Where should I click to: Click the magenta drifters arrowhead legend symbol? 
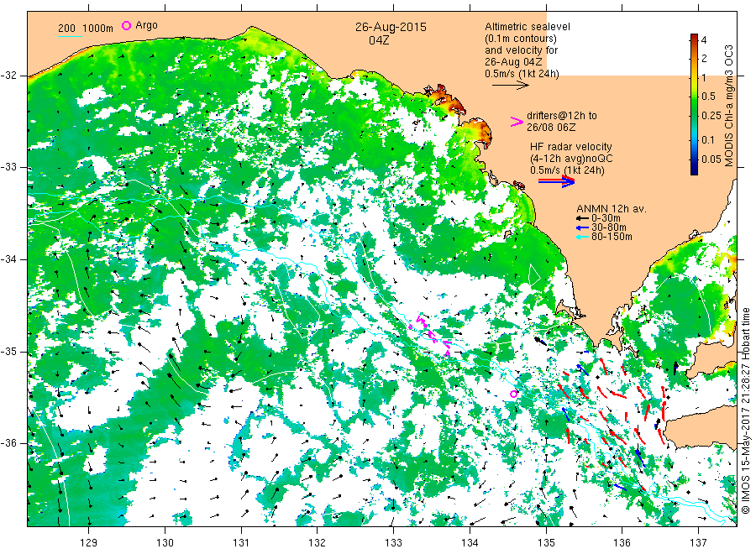(517, 122)
